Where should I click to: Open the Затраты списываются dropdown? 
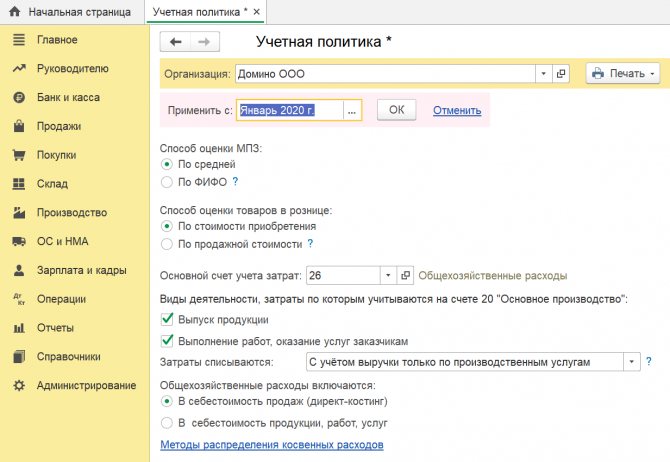click(633, 361)
